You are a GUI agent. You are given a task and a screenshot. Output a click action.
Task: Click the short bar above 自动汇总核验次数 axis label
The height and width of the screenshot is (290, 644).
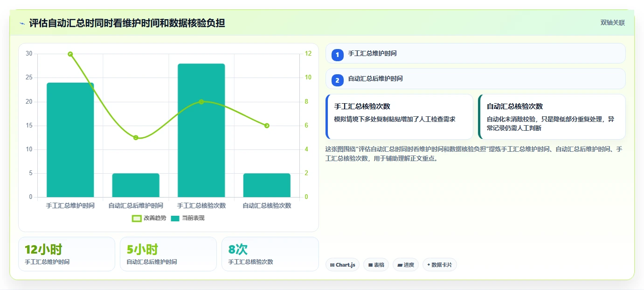coord(267,185)
